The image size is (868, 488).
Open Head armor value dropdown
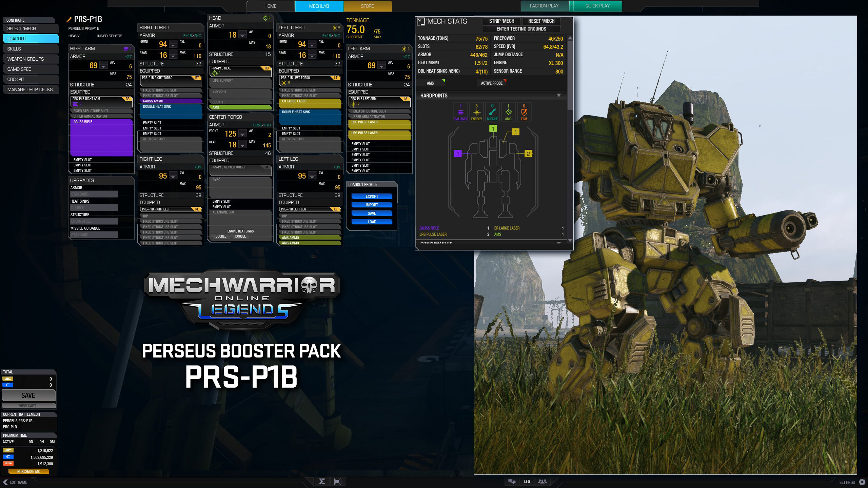pyautogui.click(x=243, y=35)
